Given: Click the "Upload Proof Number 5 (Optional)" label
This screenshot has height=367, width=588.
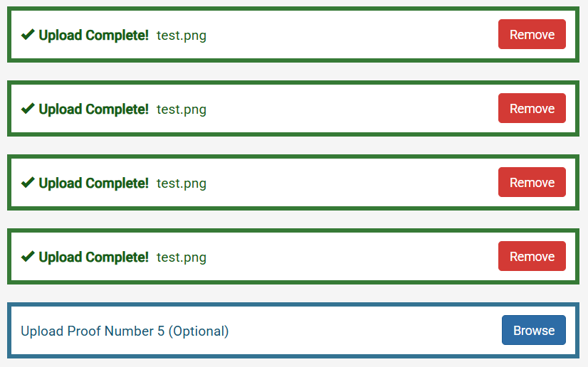Looking at the screenshot, I should tap(125, 331).
